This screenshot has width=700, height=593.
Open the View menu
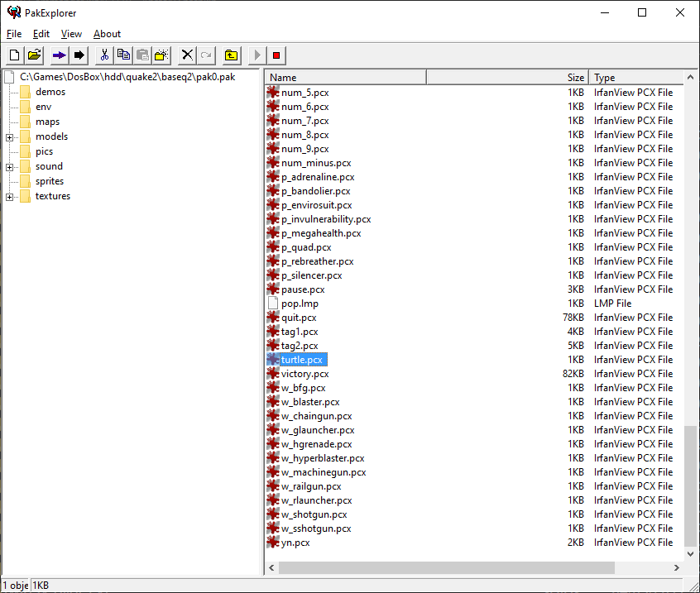click(71, 34)
